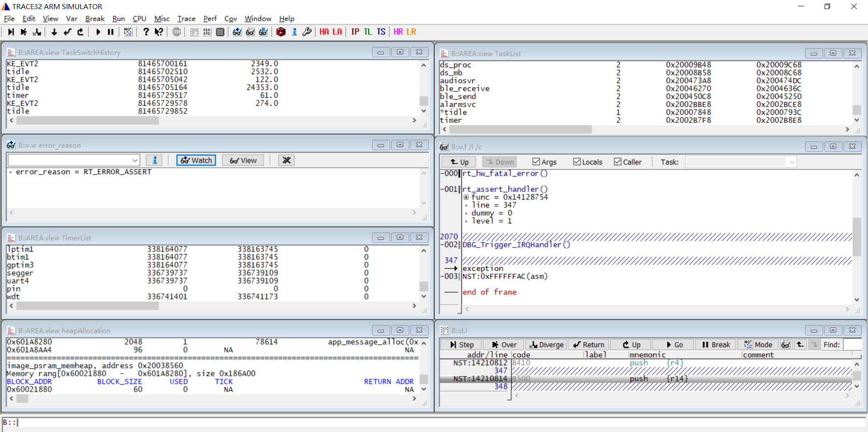Click the Return checkmark icon in main toolbar
868x432 pixels.
tap(67, 32)
